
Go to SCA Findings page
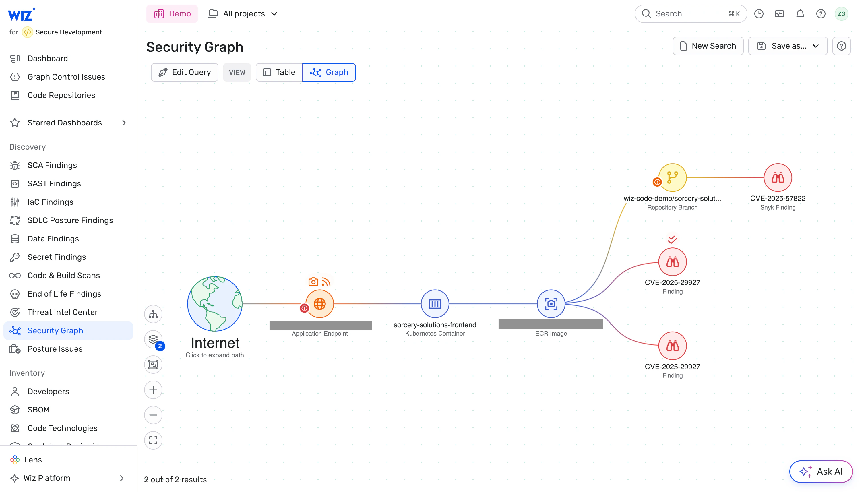52,165
